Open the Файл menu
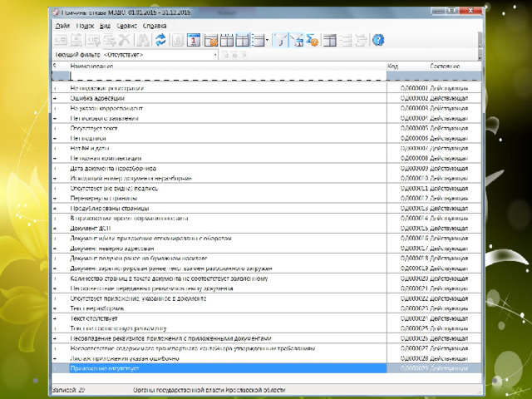The height and width of the screenshot is (399, 532). pos(62,26)
